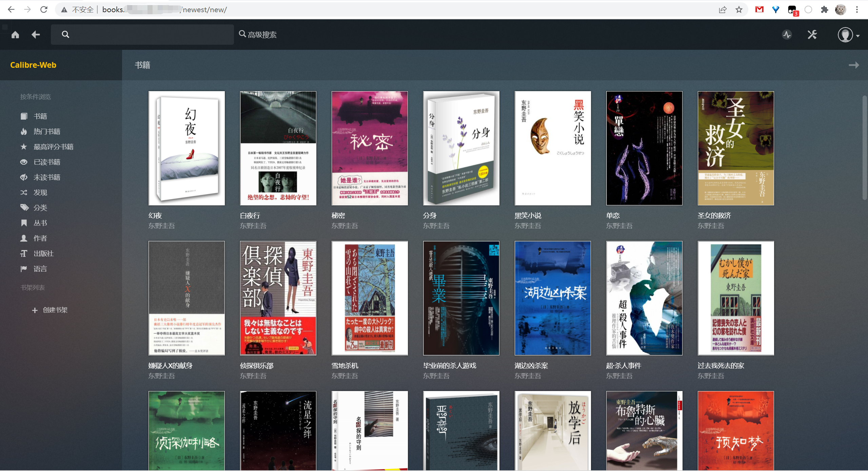Open 未读书籍 in sidebar
The image size is (868, 471).
click(40, 177)
